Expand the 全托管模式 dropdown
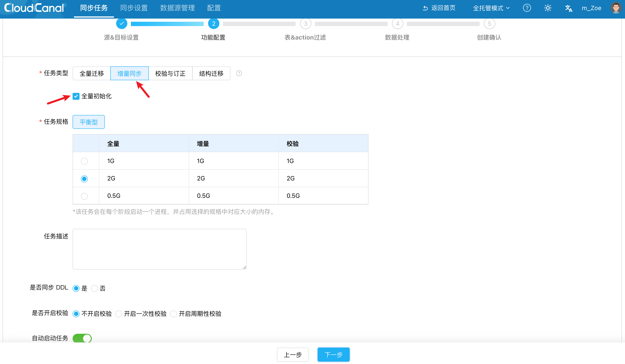 coord(491,8)
